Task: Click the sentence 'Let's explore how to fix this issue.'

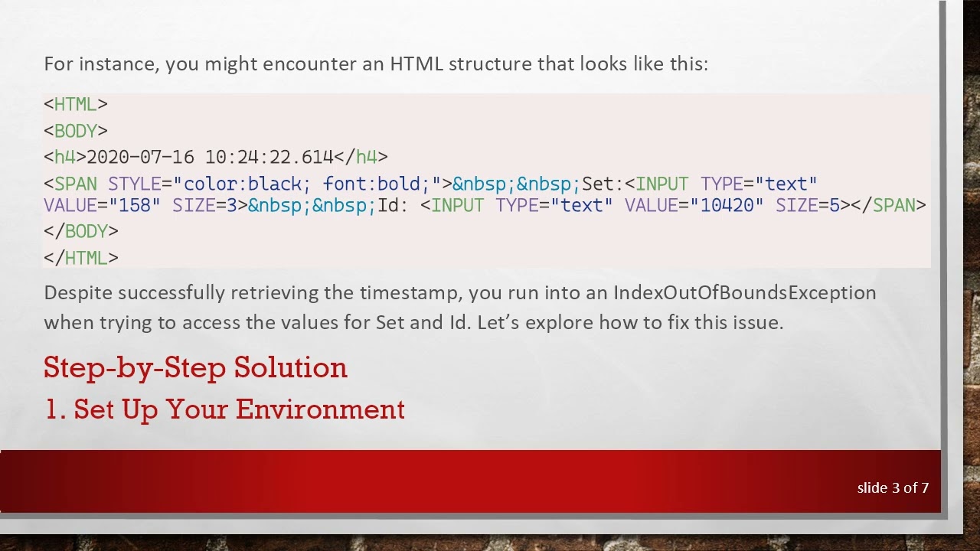Action: (x=630, y=322)
